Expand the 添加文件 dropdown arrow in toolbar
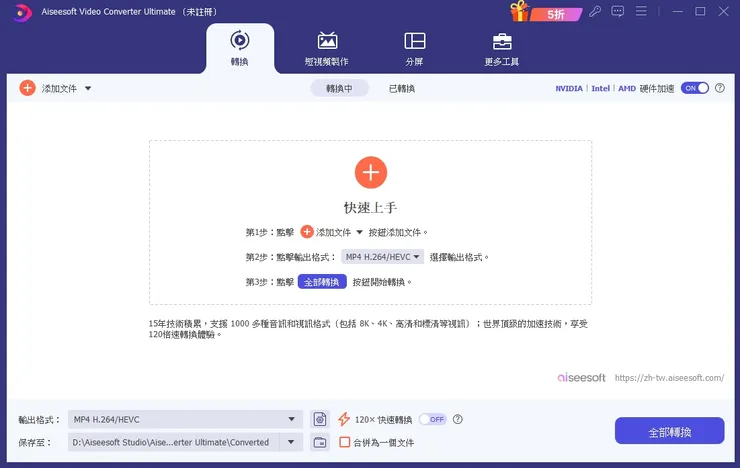 coord(88,88)
